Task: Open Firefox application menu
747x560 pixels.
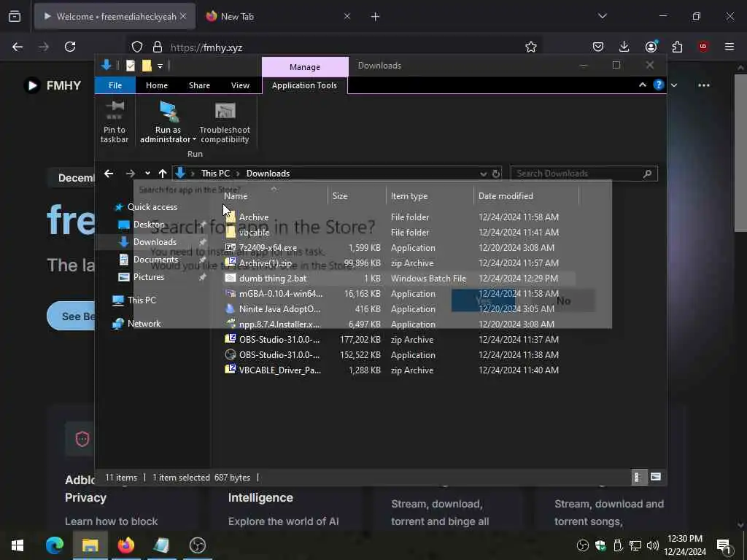Action: tap(729, 47)
